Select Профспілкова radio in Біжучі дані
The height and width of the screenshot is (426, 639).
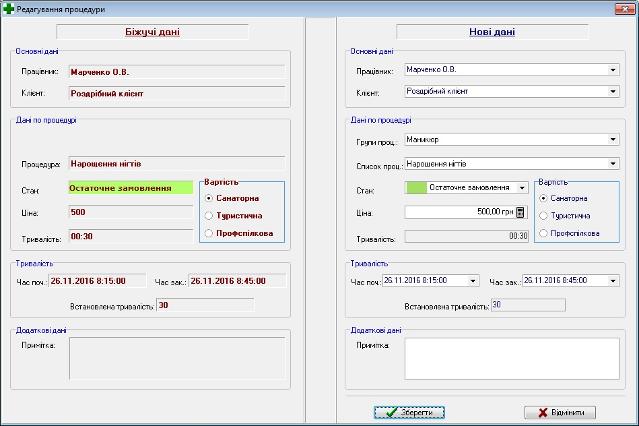tap(209, 233)
